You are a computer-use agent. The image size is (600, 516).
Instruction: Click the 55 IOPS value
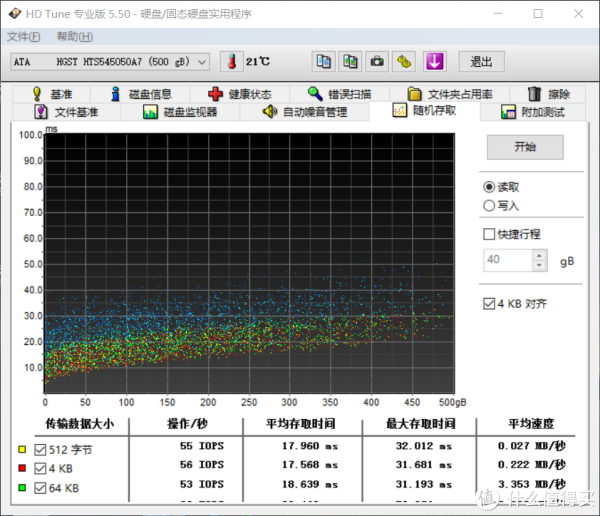coord(202,446)
